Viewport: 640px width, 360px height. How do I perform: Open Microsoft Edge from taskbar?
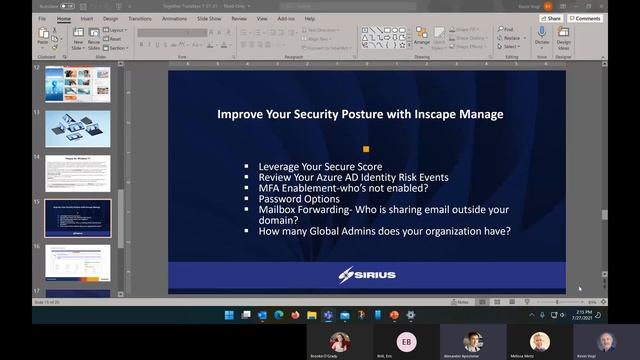pos(279,315)
